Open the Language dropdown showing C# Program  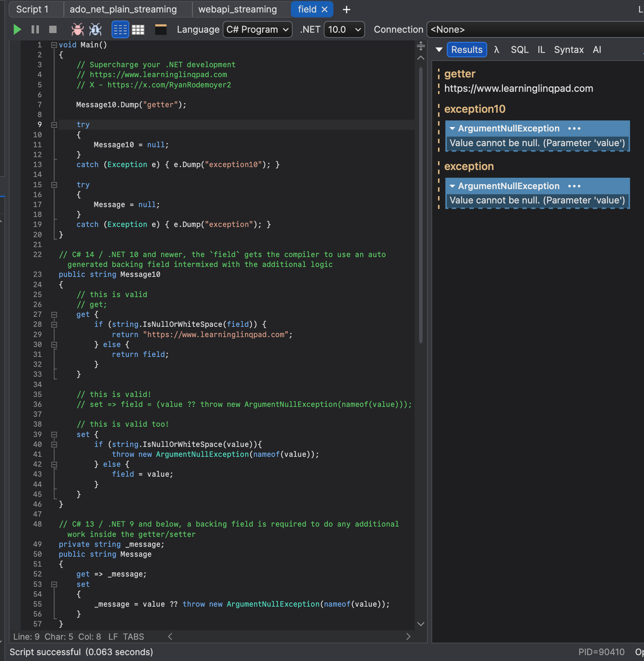click(x=257, y=29)
